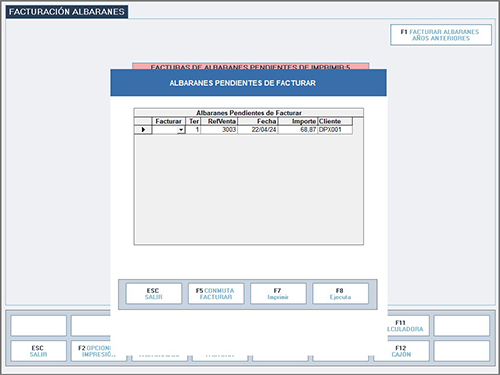Click the amount cell 68,87
Image resolution: width=500 pixels, height=375 pixels.
[x=298, y=130]
